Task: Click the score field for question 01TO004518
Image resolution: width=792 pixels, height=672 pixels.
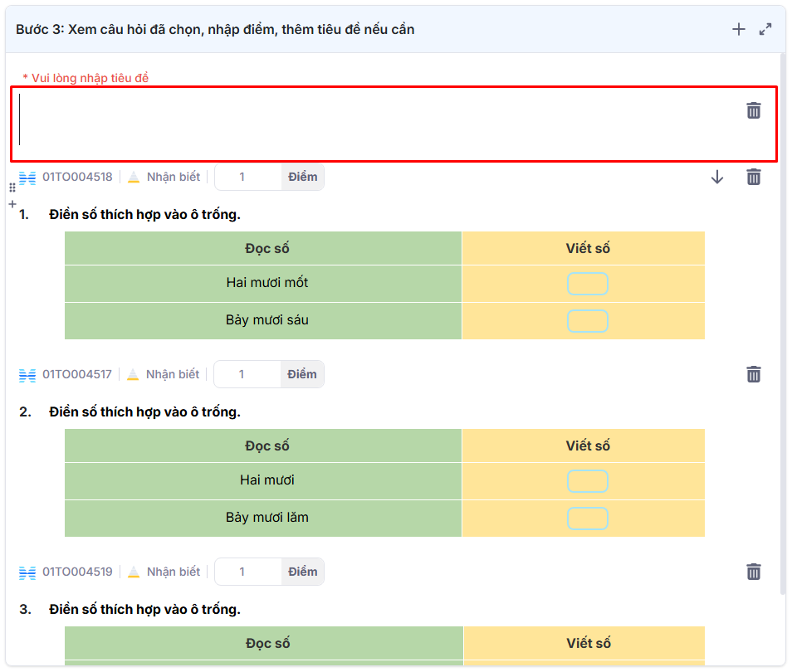Action: [248, 177]
